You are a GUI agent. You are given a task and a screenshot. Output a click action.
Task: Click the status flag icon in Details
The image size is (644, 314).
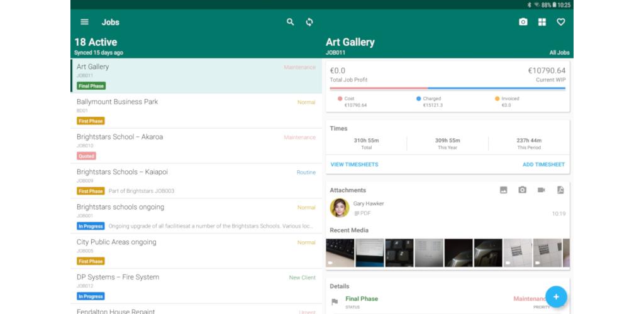click(x=335, y=301)
